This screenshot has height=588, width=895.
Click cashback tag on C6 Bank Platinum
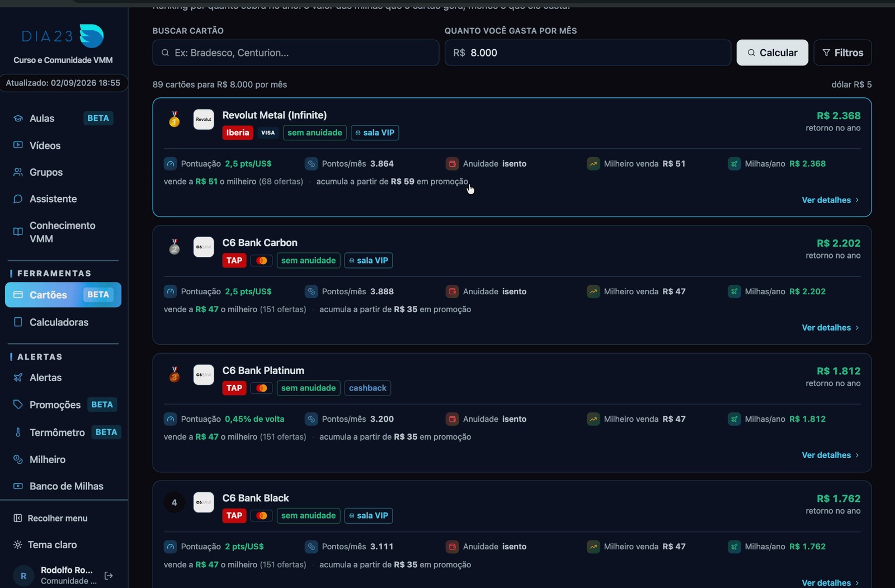click(x=368, y=388)
